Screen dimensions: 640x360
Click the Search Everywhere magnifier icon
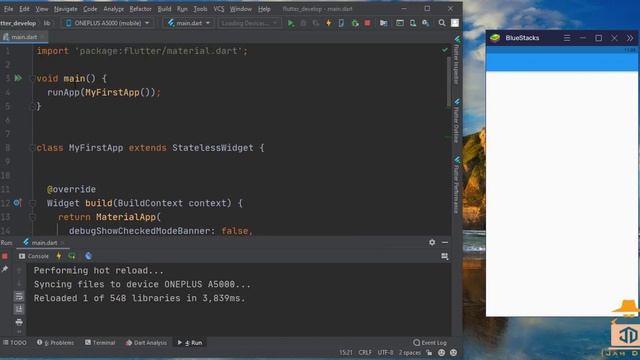(442, 23)
